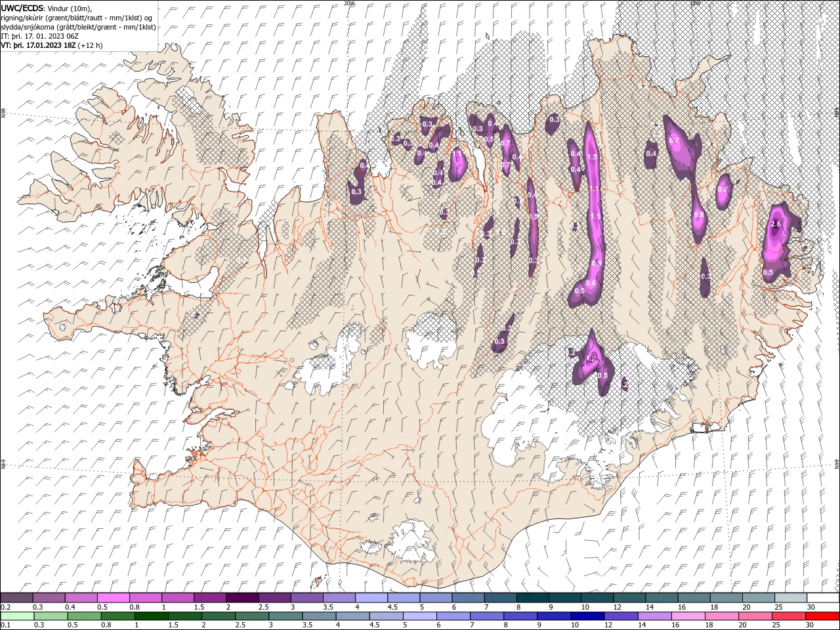Click the init time line 'IT: þri. 17. 01. 2023 06Z'
Viewport: 840px width, 630px height.
coord(39,36)
